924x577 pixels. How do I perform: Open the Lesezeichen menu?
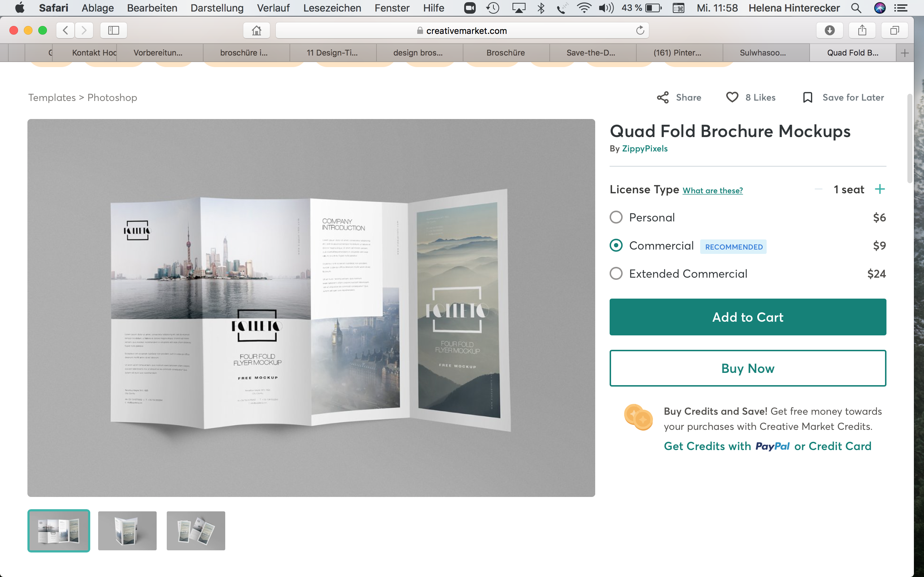click(332, 8)
